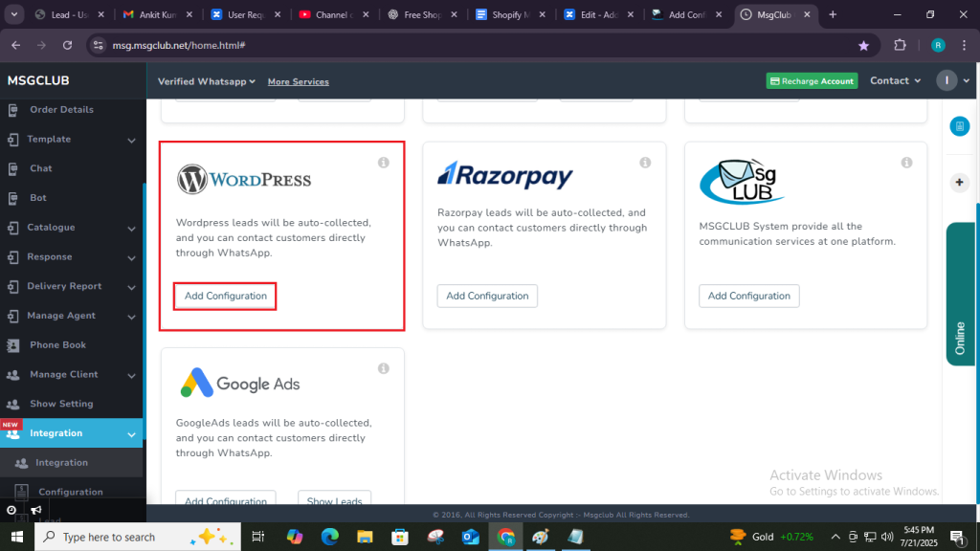Open the Razorpay card info icon
The image size is (980, 551).
point(645,163)
